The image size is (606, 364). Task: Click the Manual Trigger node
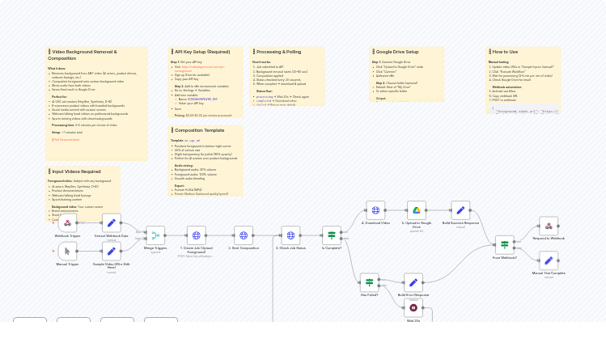pos(67,252)
